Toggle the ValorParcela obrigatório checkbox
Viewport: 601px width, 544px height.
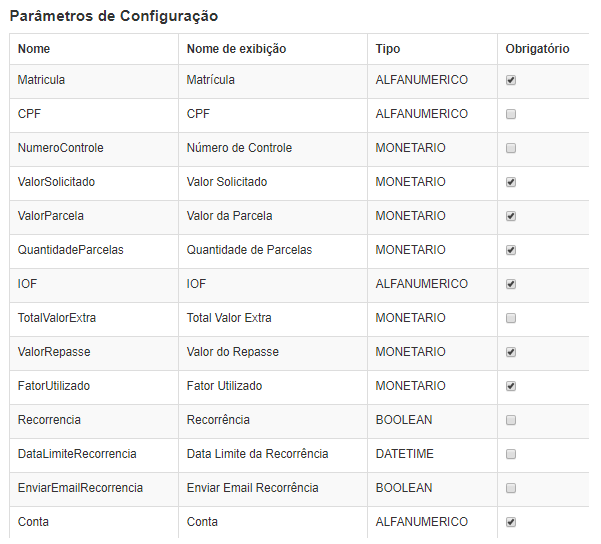click(511, 216)
